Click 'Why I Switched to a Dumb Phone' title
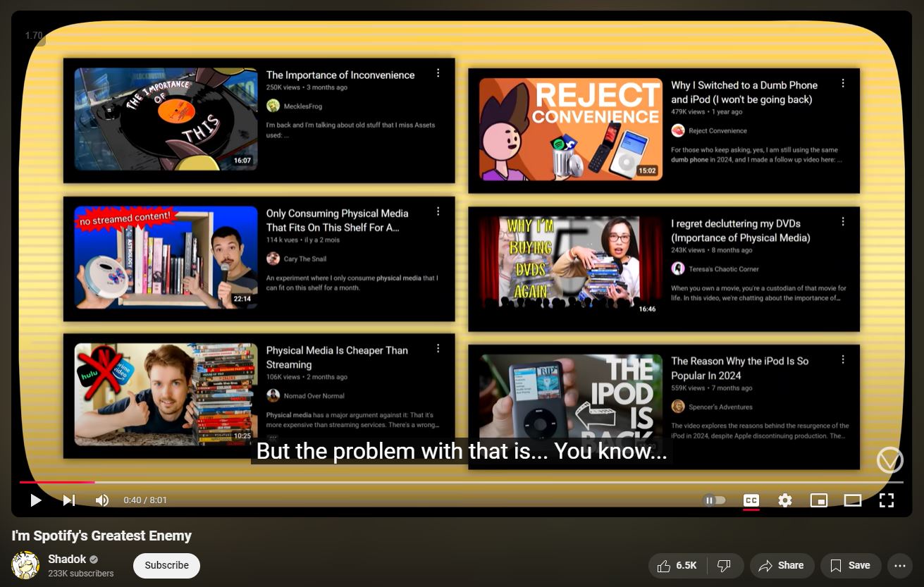Image resolution: width=924 pixels, height=587 pixels. [x=744, y=92]
